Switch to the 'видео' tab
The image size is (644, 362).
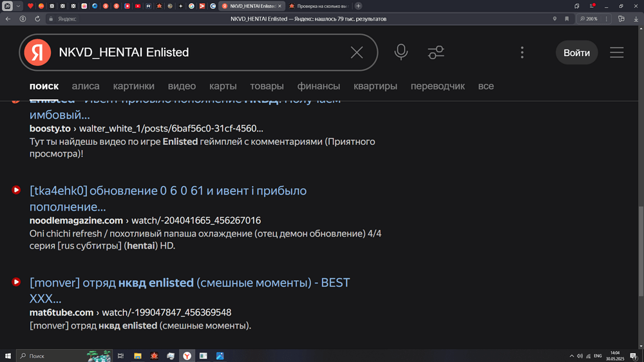coord(182,86)
